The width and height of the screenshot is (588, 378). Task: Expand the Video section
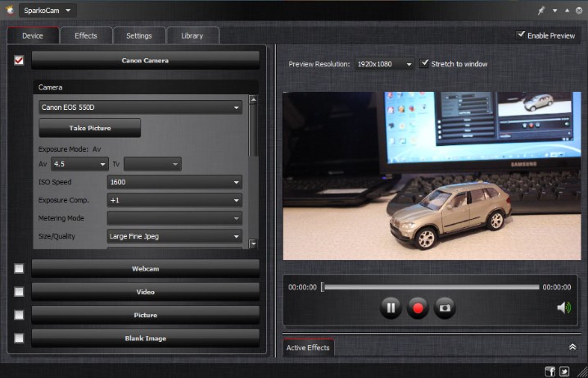click(146, 292)
